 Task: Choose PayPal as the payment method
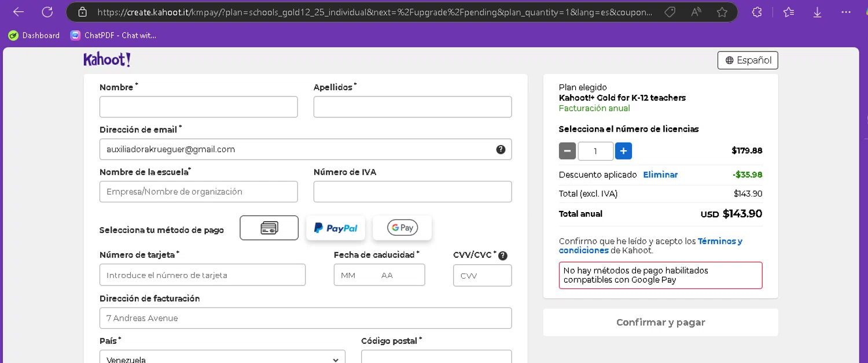[x=336, y=228]
